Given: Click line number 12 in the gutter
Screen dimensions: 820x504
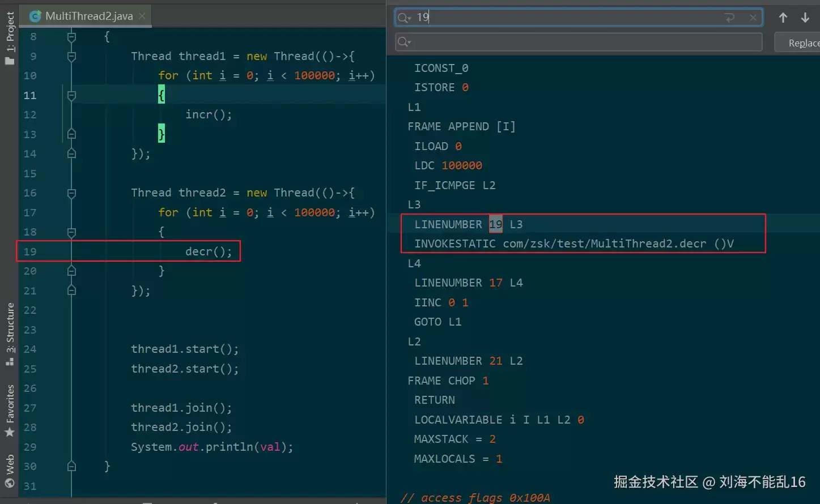Looking at the screenshot, I should point(30,115).
